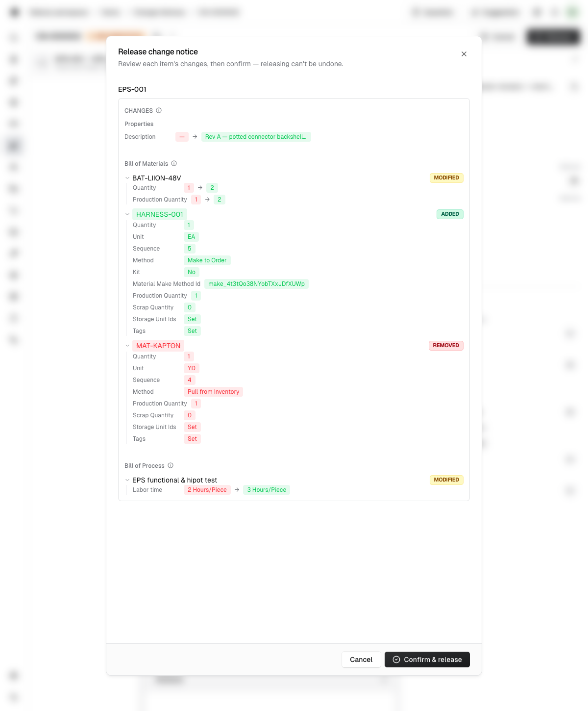The height and width of the screenshot is (711, 588).
Task: Click the info icon next to CHANGES
Action: [x=159, y=111]
